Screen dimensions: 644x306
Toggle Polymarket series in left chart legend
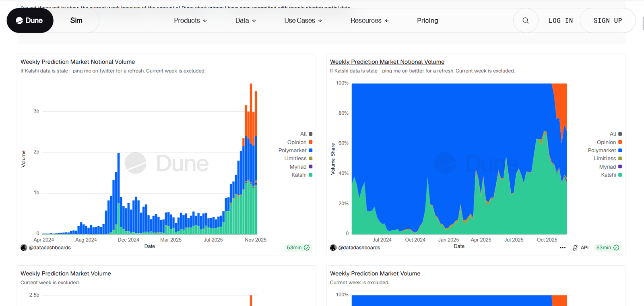tap(293, 151)
